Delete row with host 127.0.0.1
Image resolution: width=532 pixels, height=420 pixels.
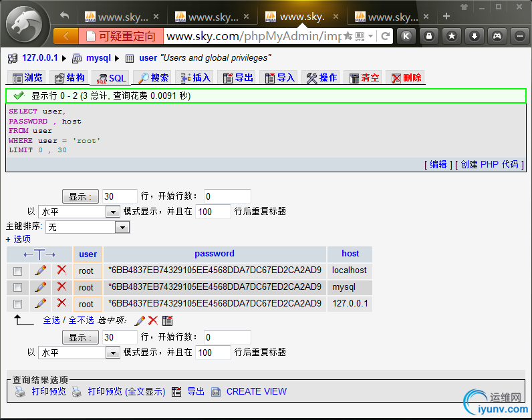pyautogui.click(x=61, y=302)
